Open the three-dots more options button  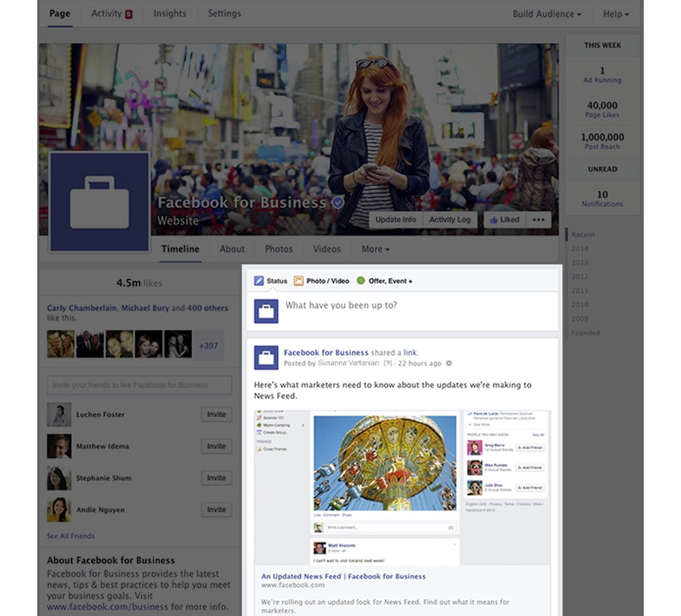click(539, 220)
